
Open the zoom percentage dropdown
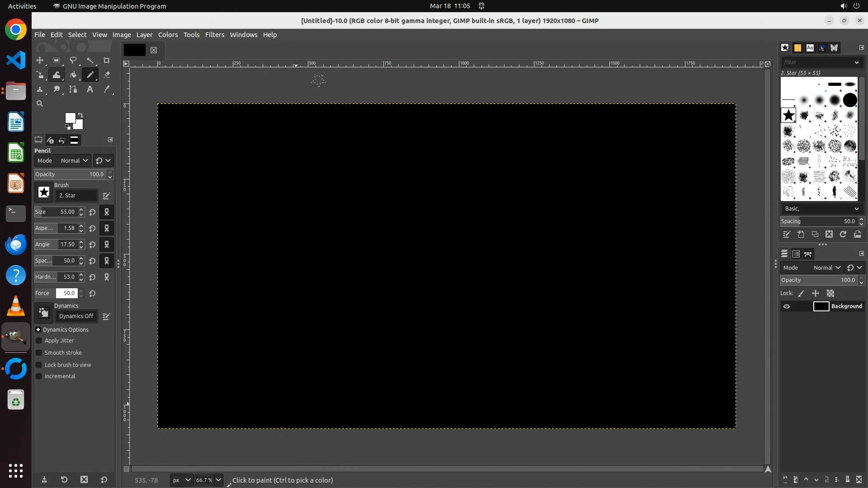click(x=218, y=480)
